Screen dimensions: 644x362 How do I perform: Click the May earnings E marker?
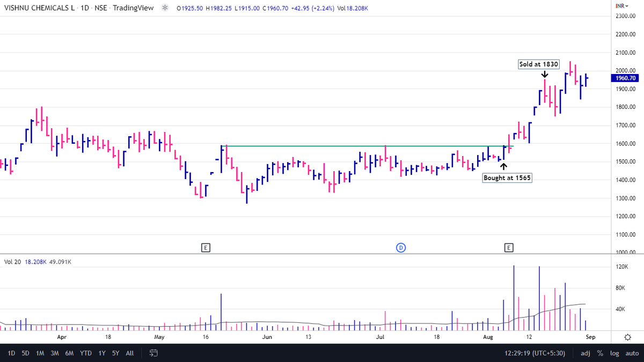205,247
